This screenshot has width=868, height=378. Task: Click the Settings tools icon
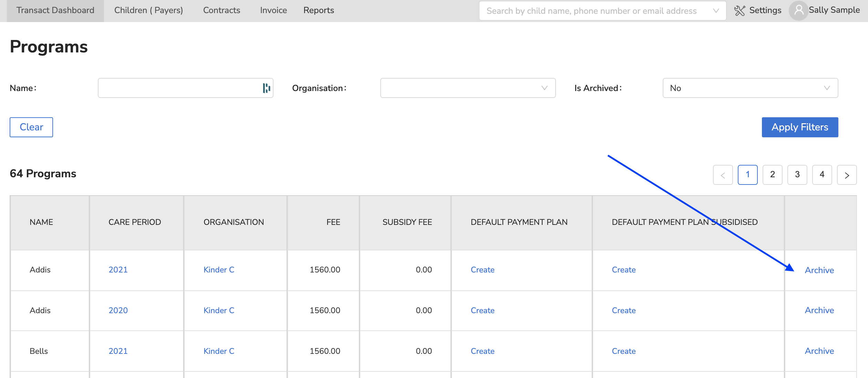[x=740, y=11]
